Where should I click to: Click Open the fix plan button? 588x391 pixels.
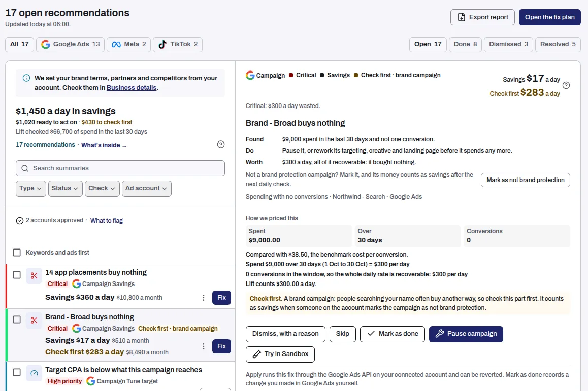(x=550, y=17)
